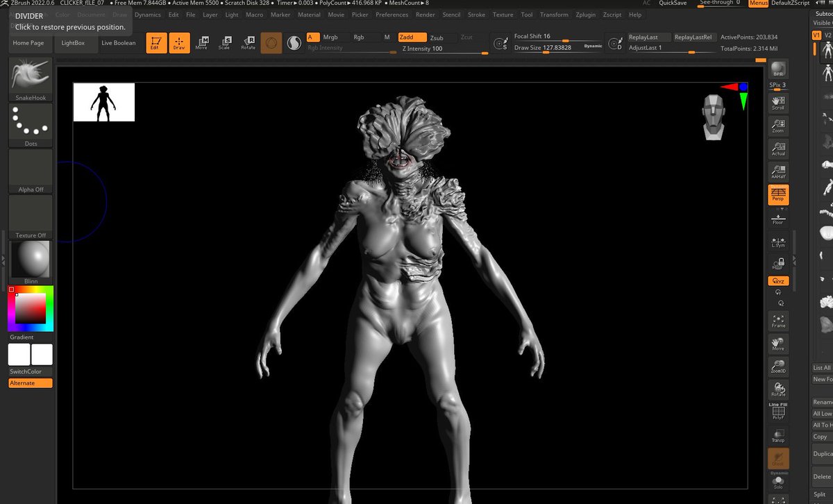This screenshot has width=833, height=504.
Task: Select the Rotate navigation icon
Action: click(777, 389)
